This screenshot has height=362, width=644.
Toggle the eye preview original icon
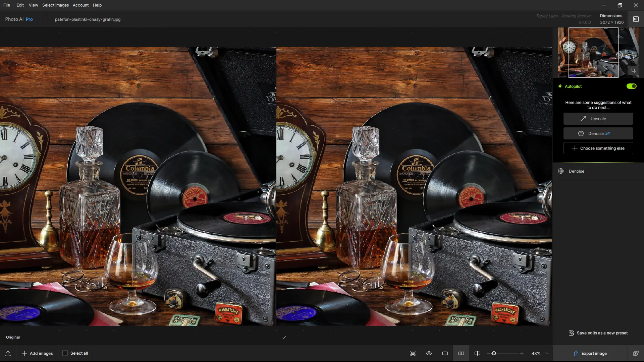(x=429, y=353)
